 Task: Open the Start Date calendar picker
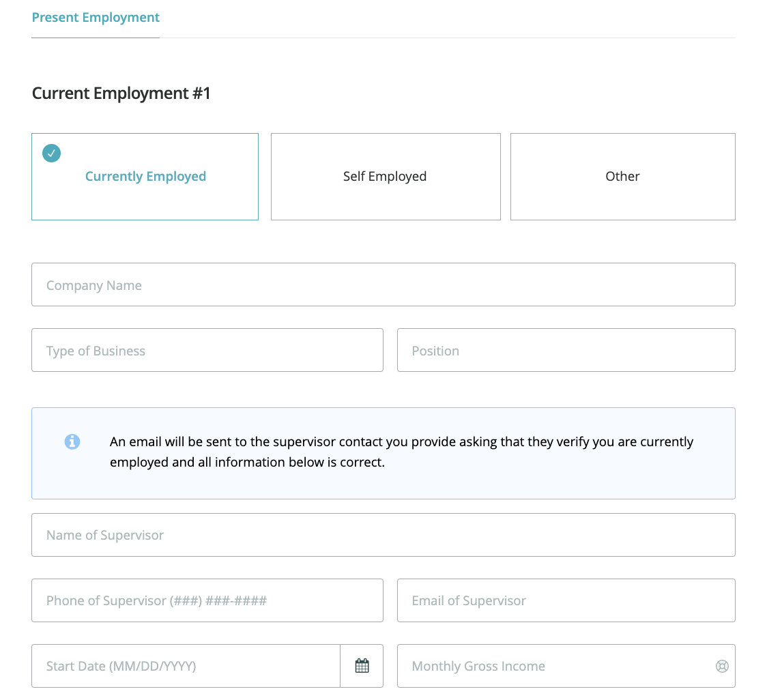tap(362, 666)
